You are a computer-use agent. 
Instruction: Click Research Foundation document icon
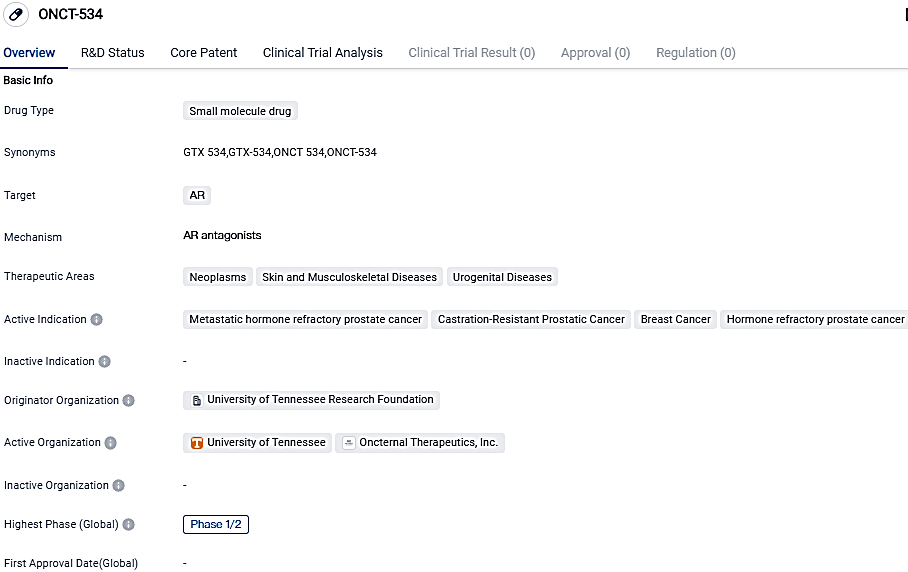[196, 400]
